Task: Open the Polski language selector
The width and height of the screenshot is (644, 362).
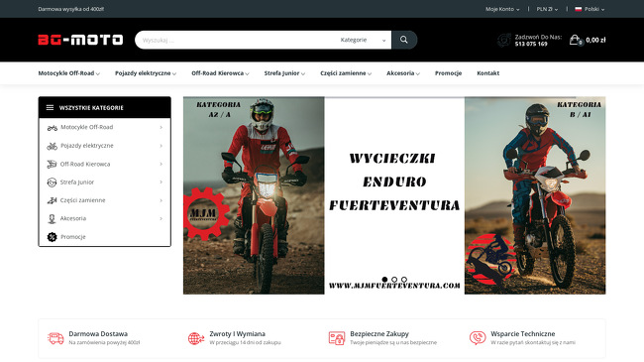Action: (590, 9)
